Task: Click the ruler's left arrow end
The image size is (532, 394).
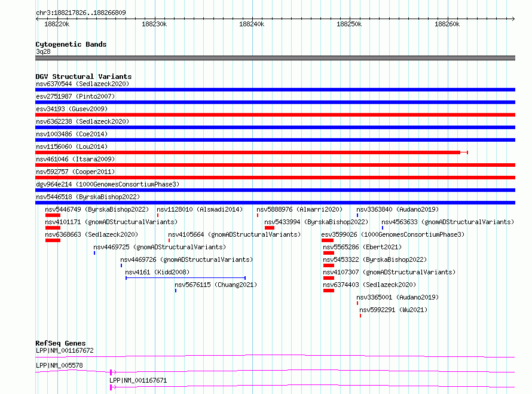Action: [x=37, y=19]
